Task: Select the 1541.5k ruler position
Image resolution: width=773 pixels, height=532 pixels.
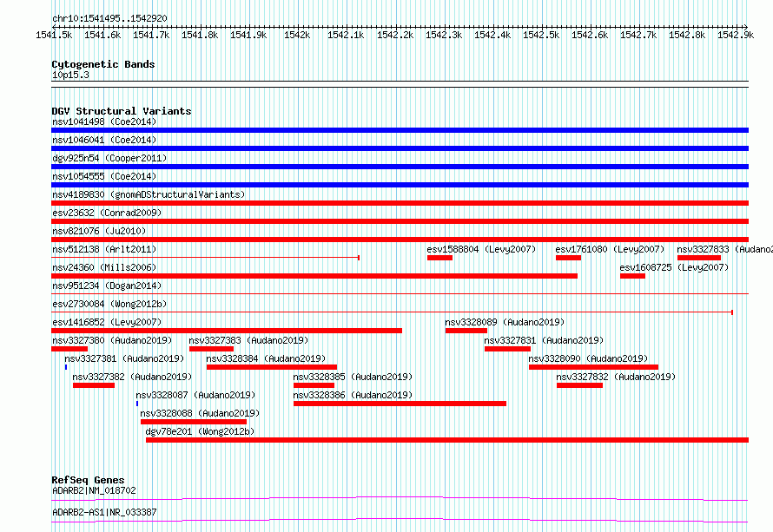Action: [x=54, y=35]
